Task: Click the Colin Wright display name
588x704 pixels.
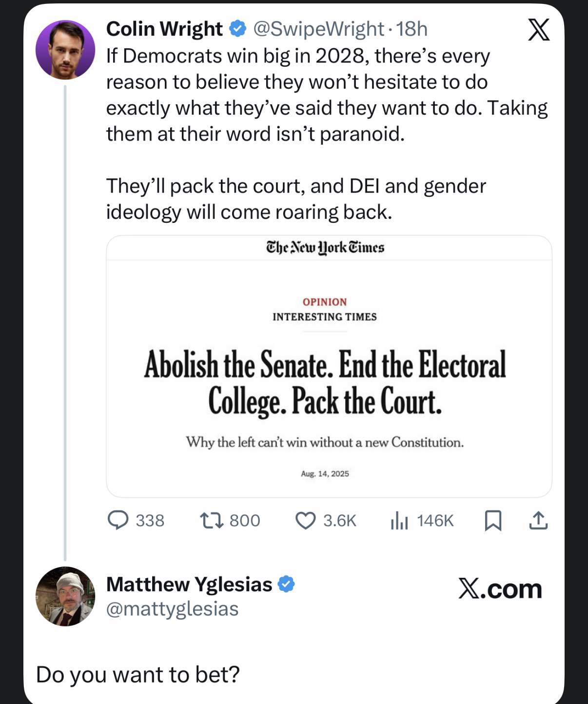Action: click(164, 29)
